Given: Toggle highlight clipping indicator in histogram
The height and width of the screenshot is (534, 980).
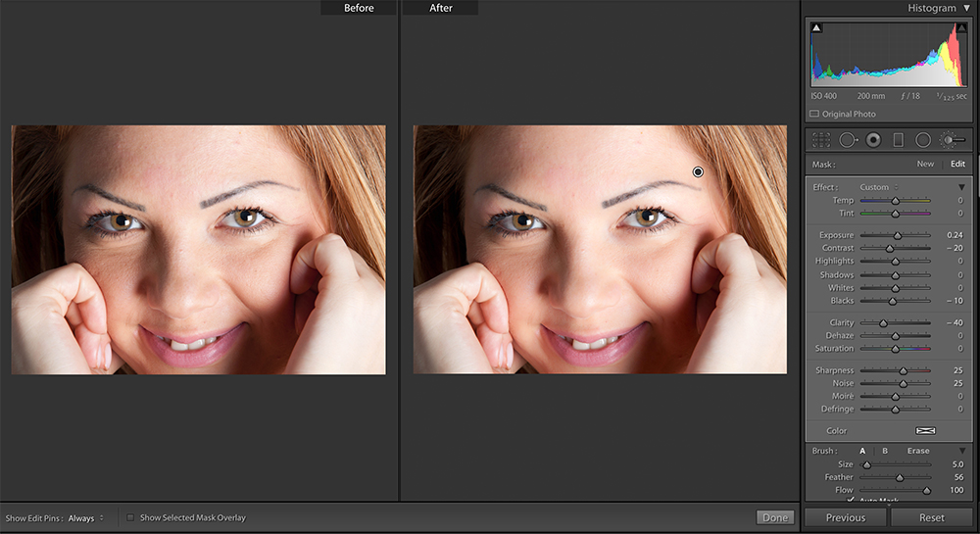Looking at the screenshot, I should pos(961,27).
